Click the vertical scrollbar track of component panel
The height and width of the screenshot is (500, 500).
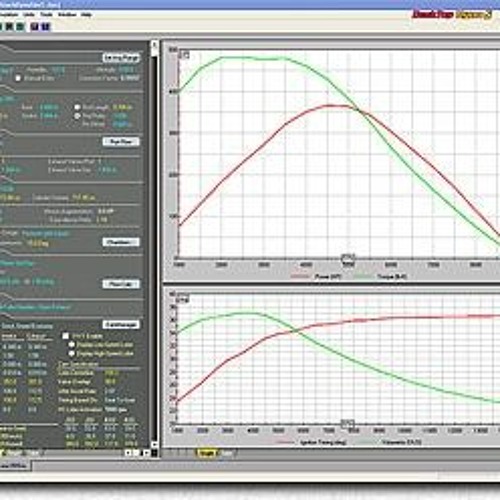point(154,247)
